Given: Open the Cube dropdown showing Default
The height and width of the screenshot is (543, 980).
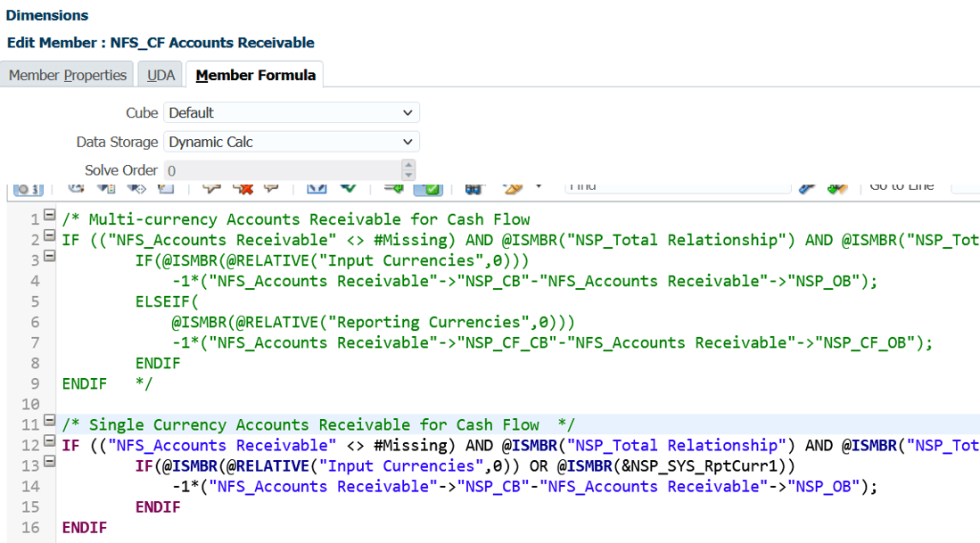Looking at the screenshot, I should tap(292, 113).
